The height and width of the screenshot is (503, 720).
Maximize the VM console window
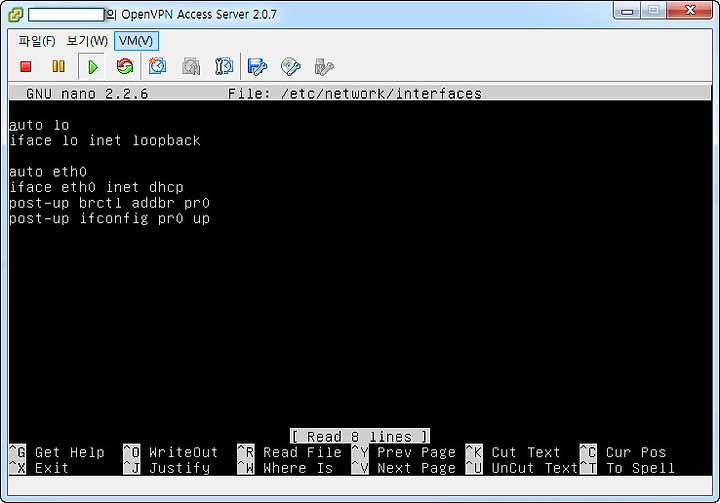[654, 11]
